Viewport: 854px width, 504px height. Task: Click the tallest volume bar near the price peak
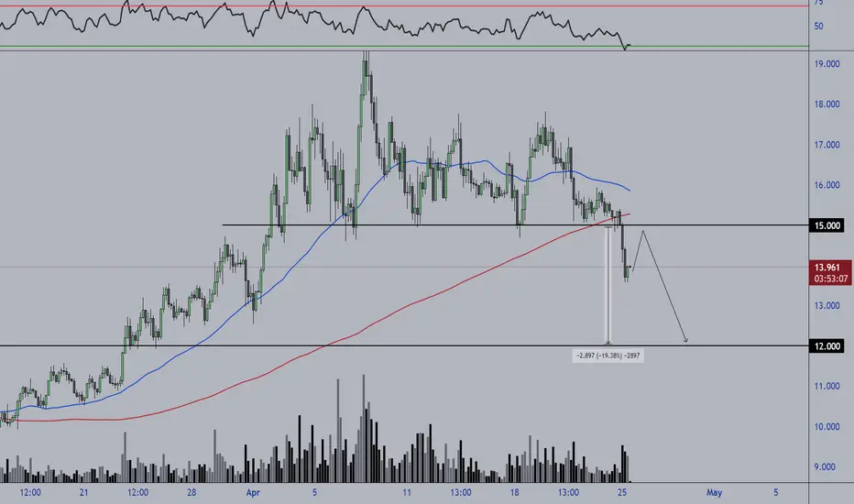point(364,428)
